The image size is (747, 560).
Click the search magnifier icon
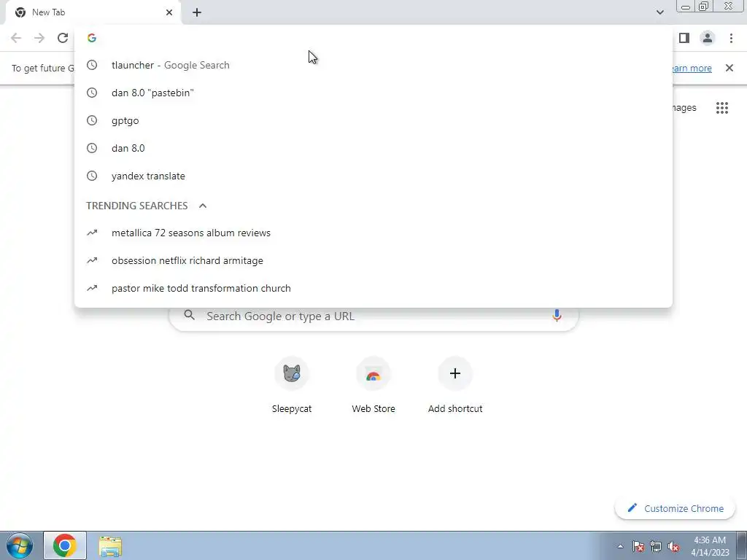point(189,315)
